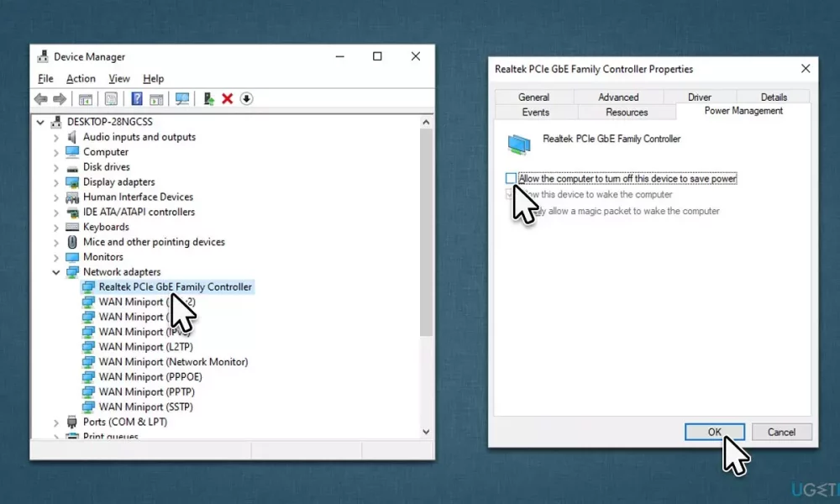Click the Back arrow in Device Manager toolbar
Image resolution: width=840 pixels, height=504 pixels.
click(40, 98)
